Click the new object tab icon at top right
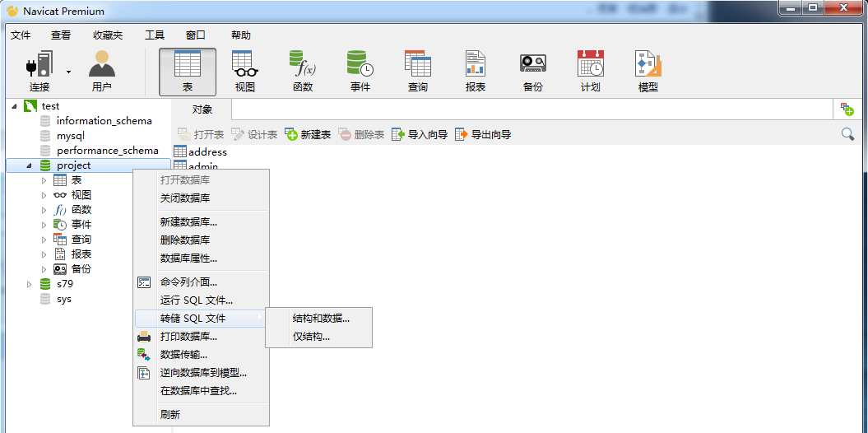Screen dimensions: 868x433 tap(847, 109)
